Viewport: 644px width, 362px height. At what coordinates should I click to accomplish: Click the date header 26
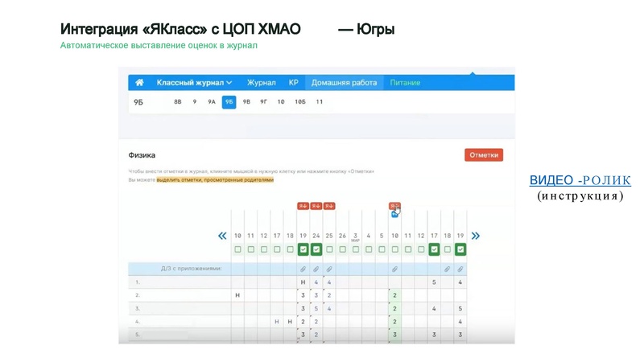coord(343,236)
